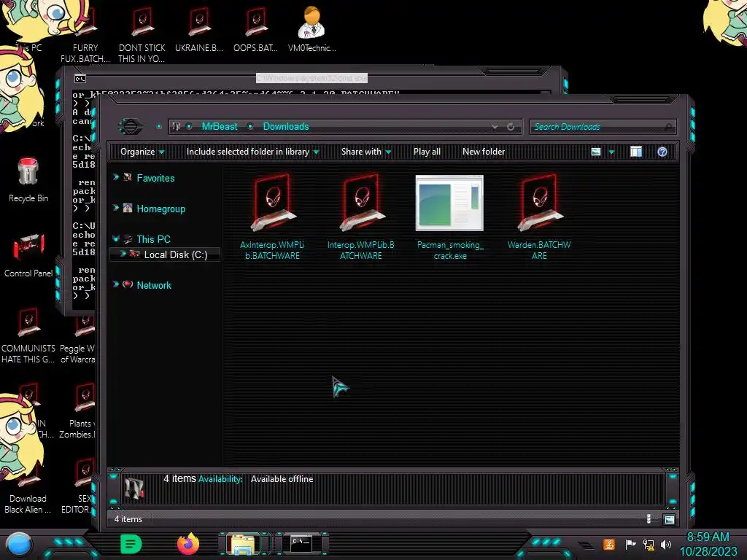The width and height of the screenshot is (747, 560).
Task: Select Homegroup in navigation pane
Action: coord(161,209)
